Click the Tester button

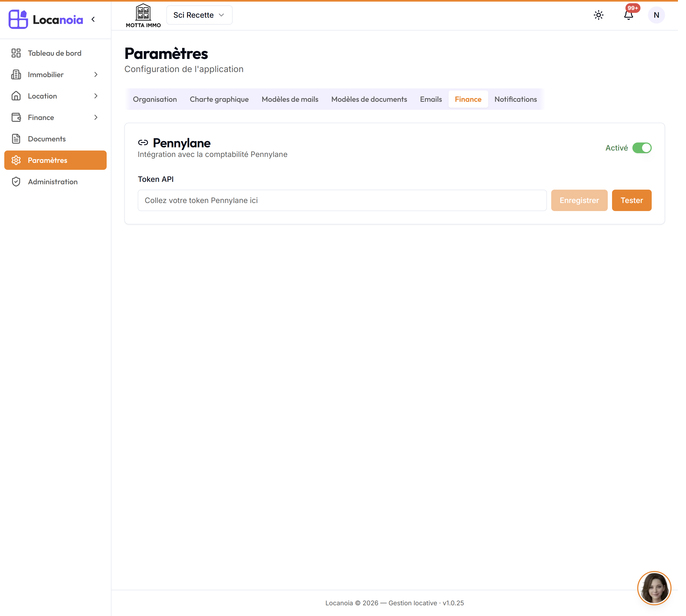632,200
